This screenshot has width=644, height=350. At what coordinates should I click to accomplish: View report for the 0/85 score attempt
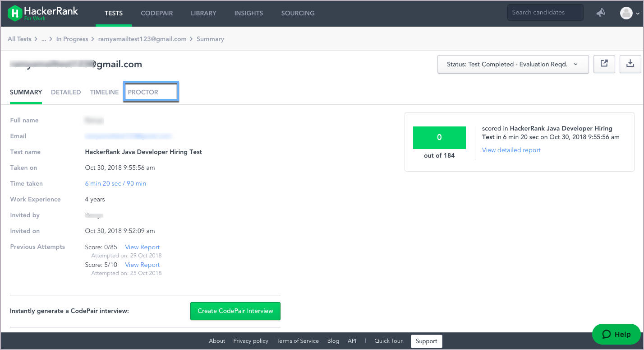tap(142, 247)
